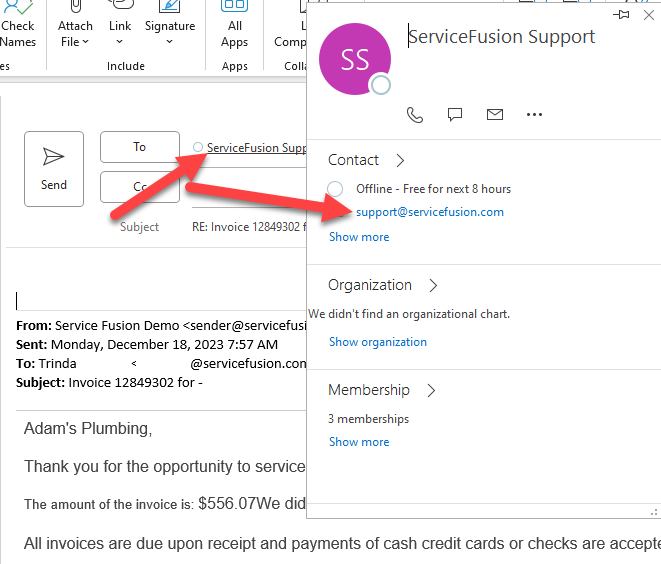The image size is (661, 564).
Task: Send email via envelope icon in contact card
Action: (495, 115)
